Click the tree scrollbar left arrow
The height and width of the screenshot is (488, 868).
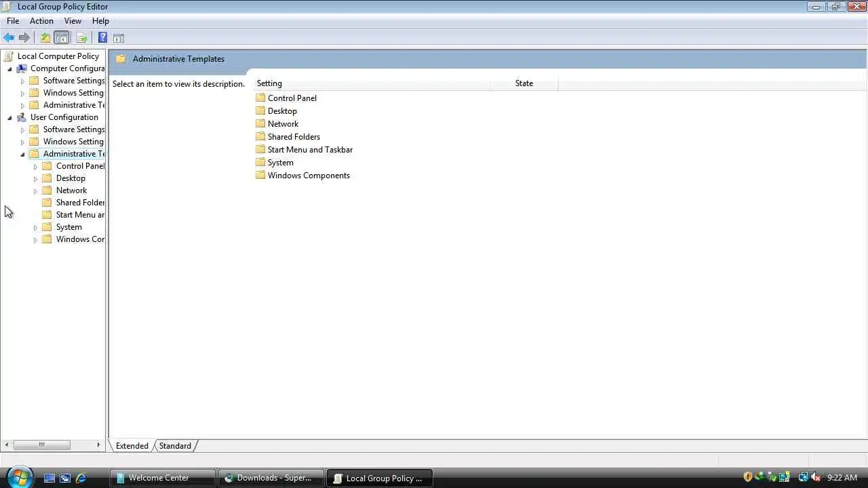pyautogui.click(x=7, y=445)
